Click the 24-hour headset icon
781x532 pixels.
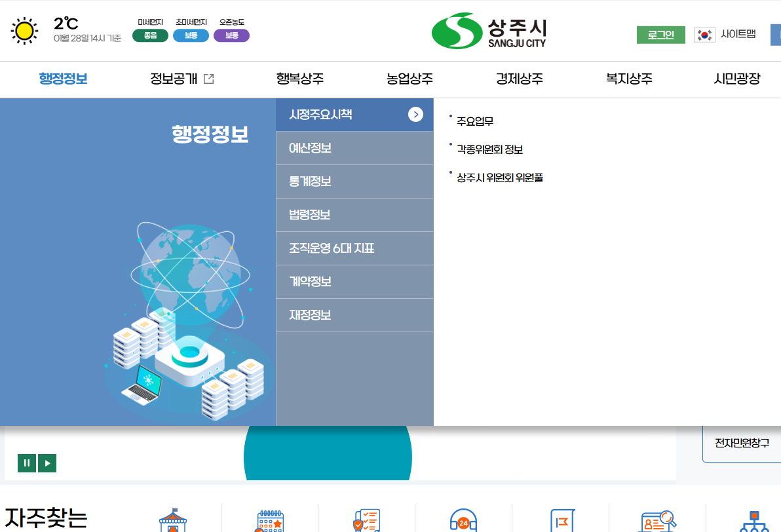(x=463, y=521)
